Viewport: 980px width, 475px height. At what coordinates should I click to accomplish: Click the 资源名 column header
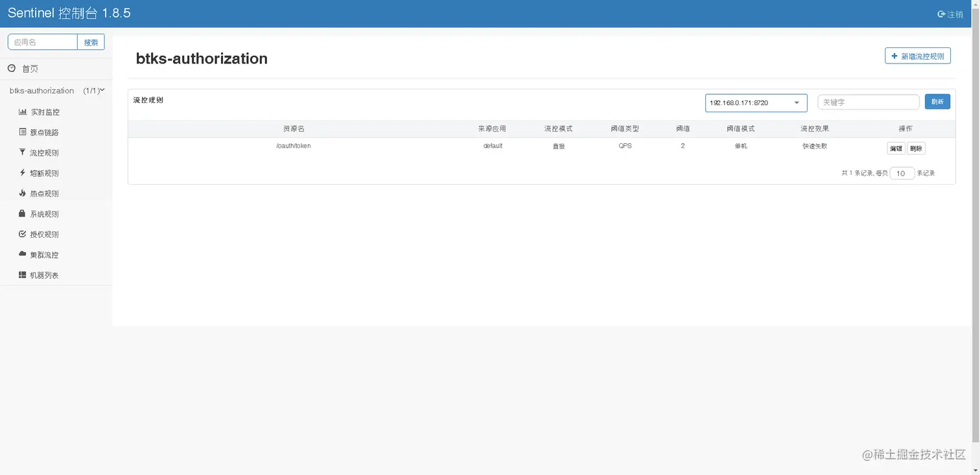point(294,129)
